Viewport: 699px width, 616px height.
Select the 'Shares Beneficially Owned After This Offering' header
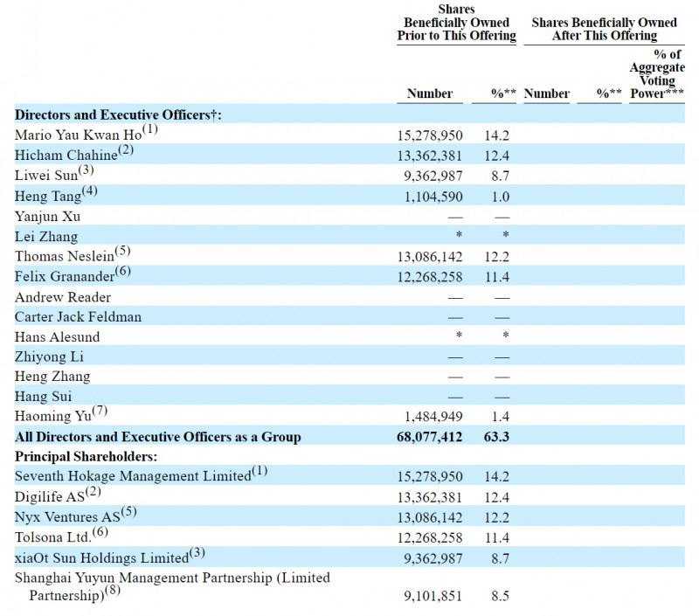[604, 29]
